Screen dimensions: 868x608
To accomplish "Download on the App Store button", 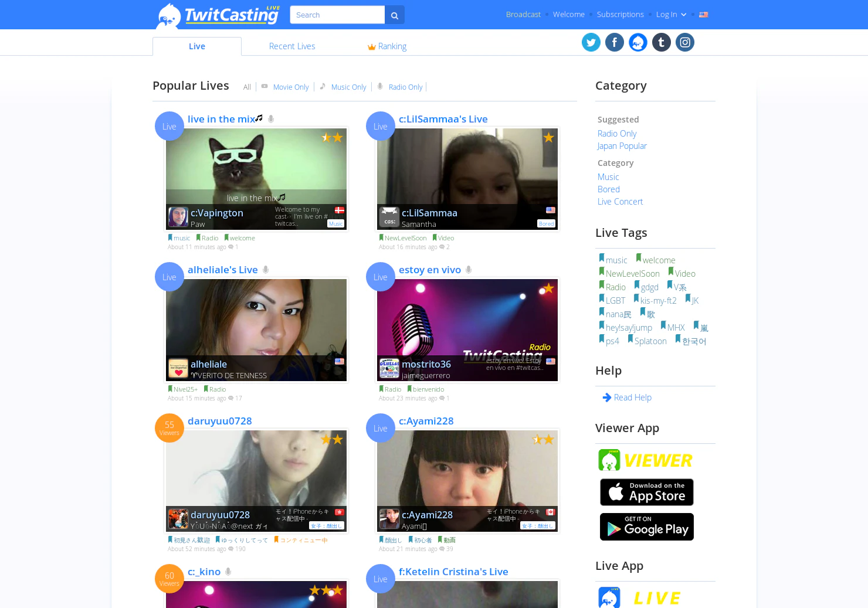I will 647,492.
